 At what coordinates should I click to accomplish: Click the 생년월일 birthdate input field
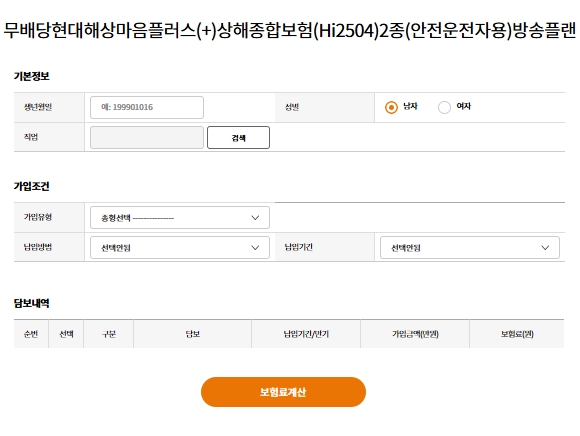click(147, 108)
